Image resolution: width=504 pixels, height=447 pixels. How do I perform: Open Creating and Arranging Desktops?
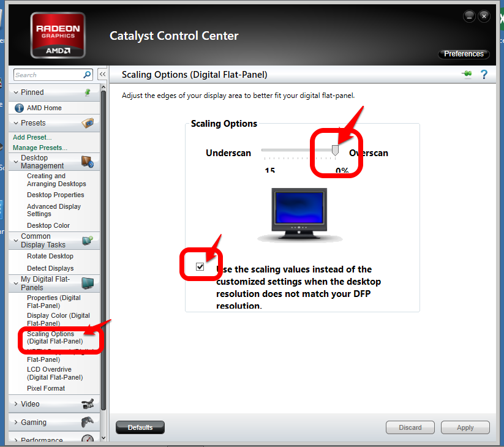click(x=56, y=180)
